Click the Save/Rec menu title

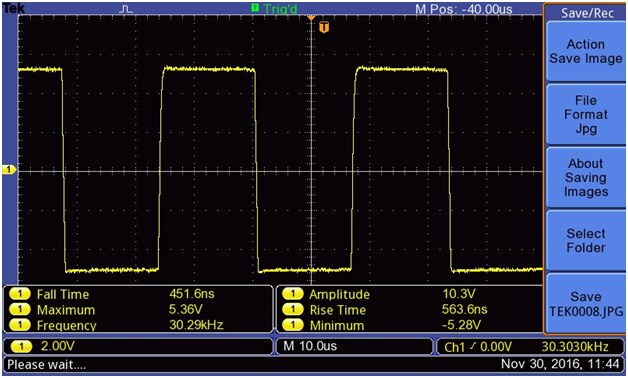(x=587, y=13)
